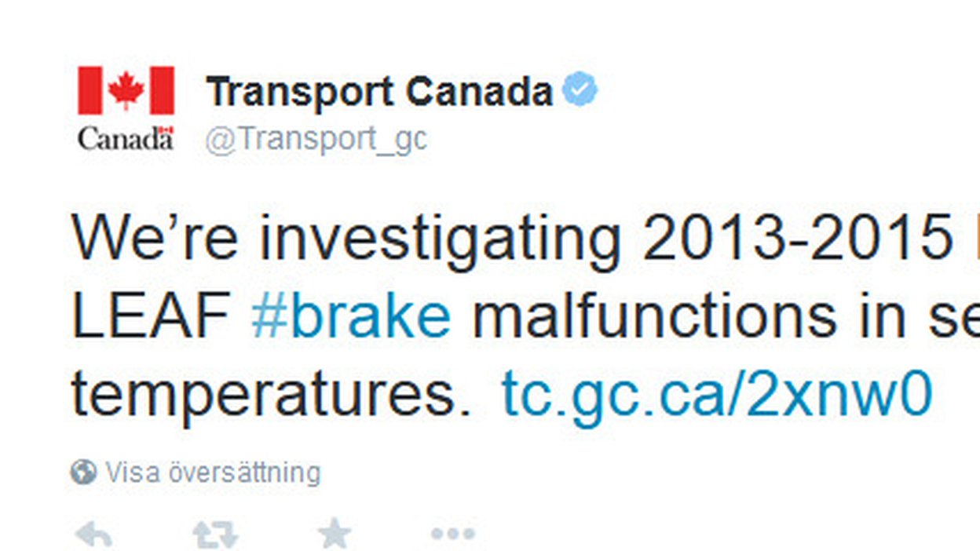Retweet the LEAF brake investigation tweet
Screen dimensions: 980x551
tap(215, 535)
